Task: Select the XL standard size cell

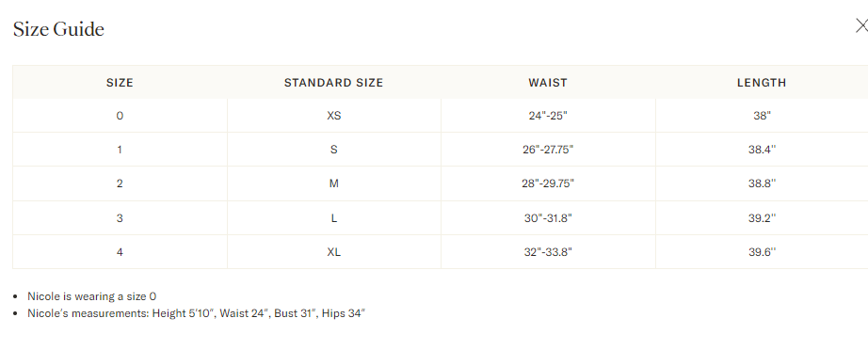Action: coord(334,252)
